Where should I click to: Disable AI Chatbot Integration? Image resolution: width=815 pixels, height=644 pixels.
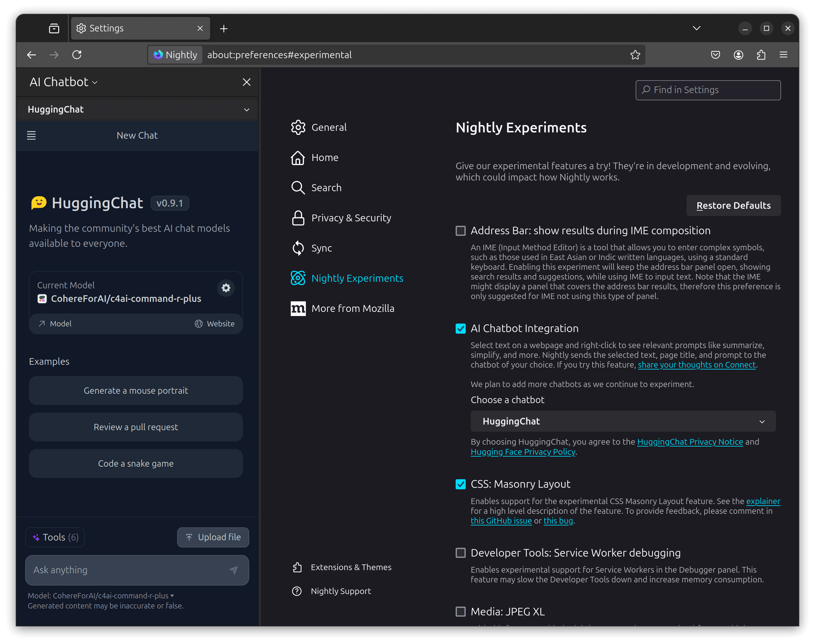[460, 328]
